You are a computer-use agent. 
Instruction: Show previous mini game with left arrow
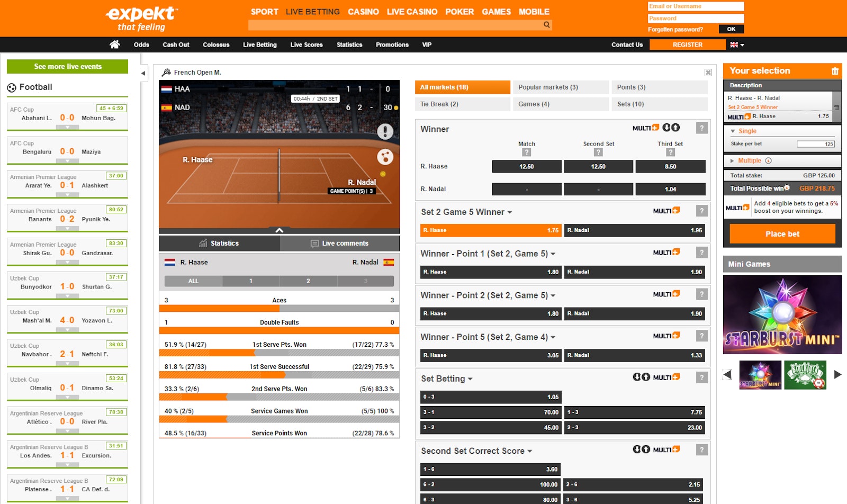727,374
